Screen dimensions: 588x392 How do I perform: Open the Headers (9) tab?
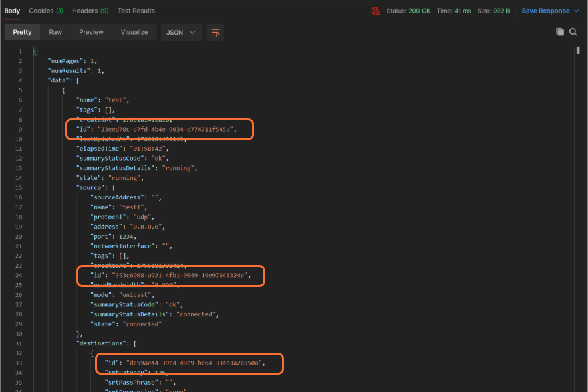(x=90, y=11)
